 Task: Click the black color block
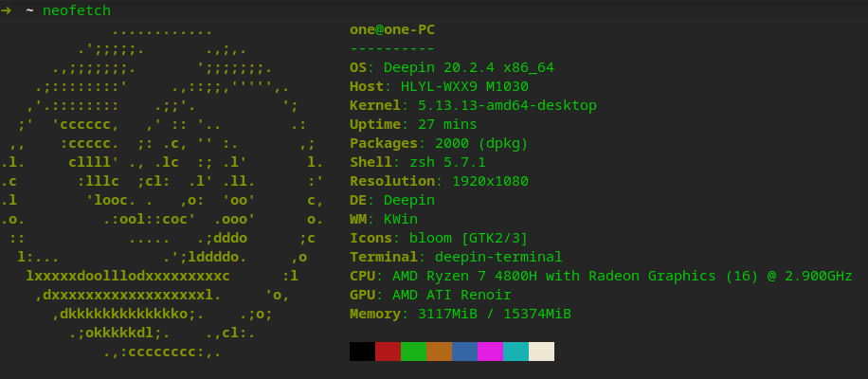(362, 352)
